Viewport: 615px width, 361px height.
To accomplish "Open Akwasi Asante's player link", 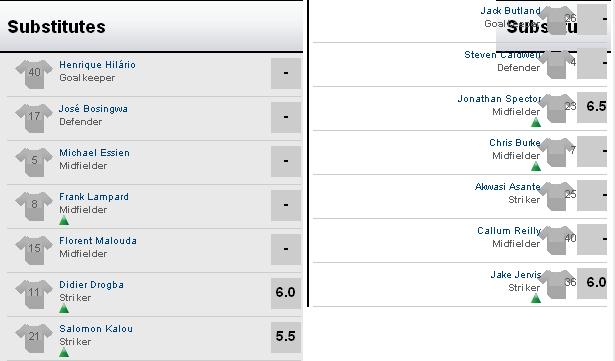I will point(508,186).
